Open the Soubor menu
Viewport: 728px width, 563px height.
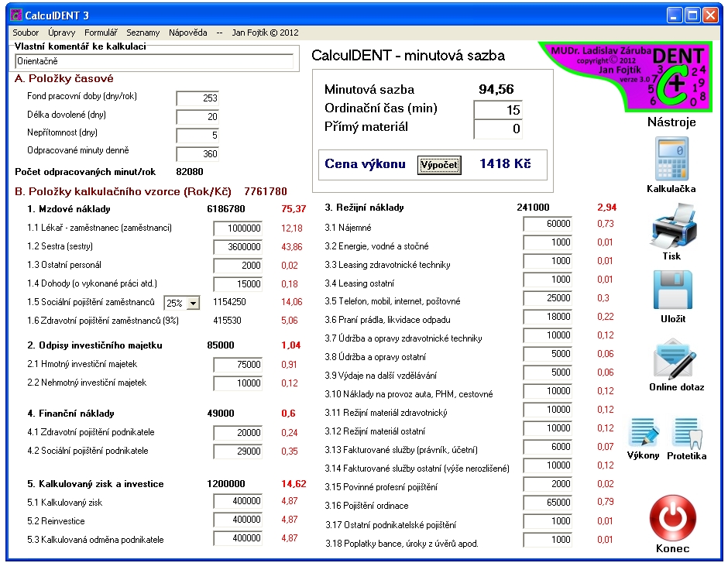[x=26, y=33]
